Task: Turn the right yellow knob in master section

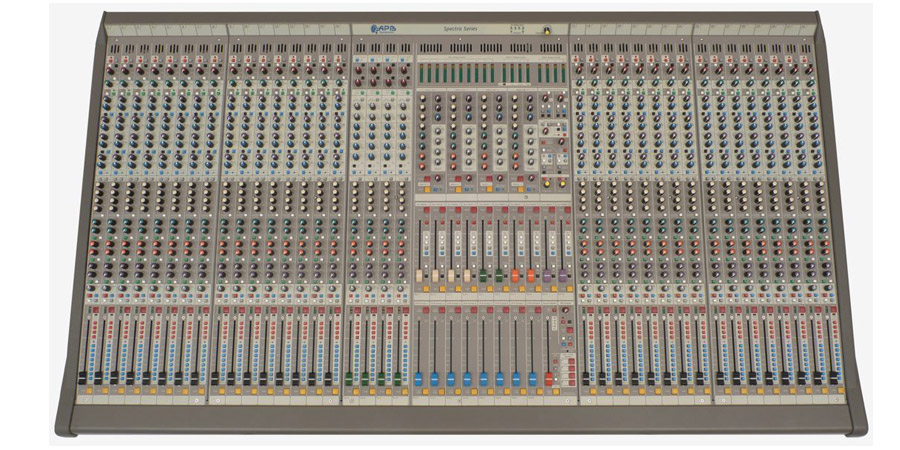Action: point(561,184)
